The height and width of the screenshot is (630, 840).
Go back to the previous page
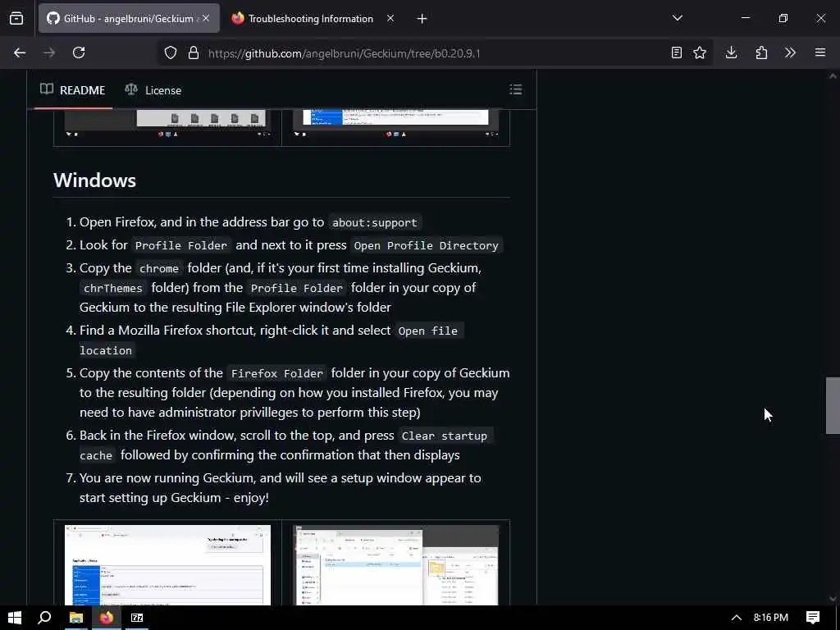click(x=20, y=52)
